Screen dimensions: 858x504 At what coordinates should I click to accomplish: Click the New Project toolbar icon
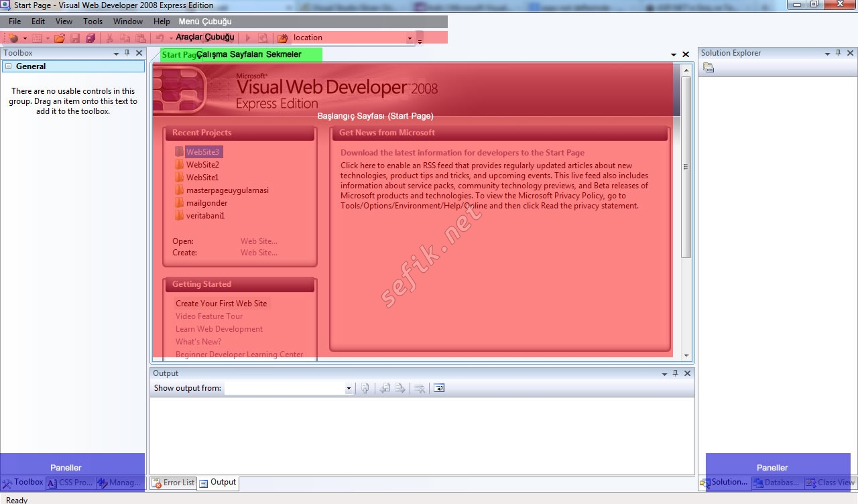click(x=13, y=38)
